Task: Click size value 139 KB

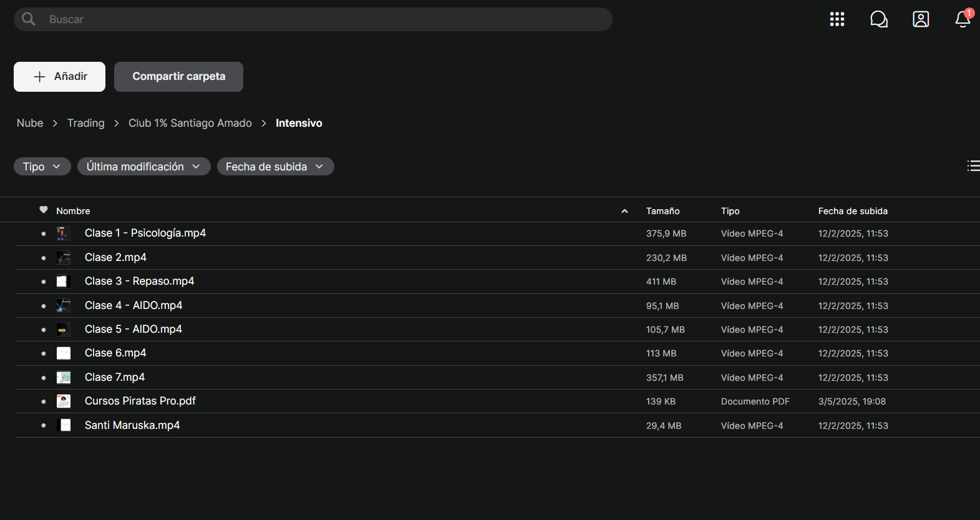Action: [661, 401]
